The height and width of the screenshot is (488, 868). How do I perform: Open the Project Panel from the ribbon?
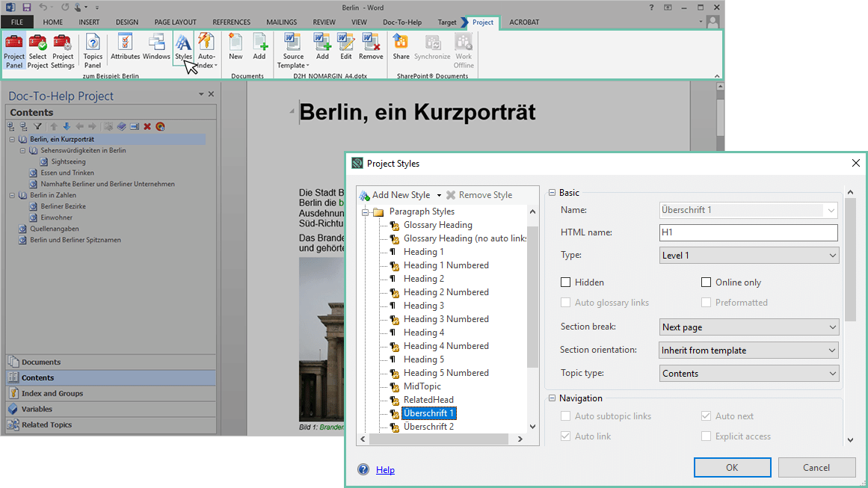pos(14,51)
